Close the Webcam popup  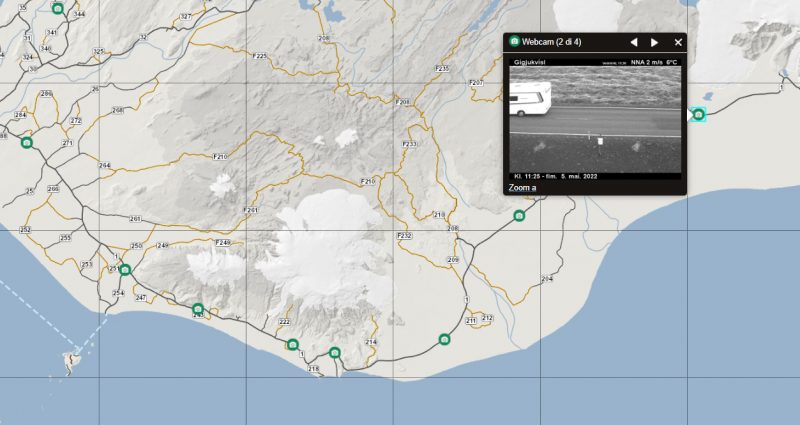point(678,42)
